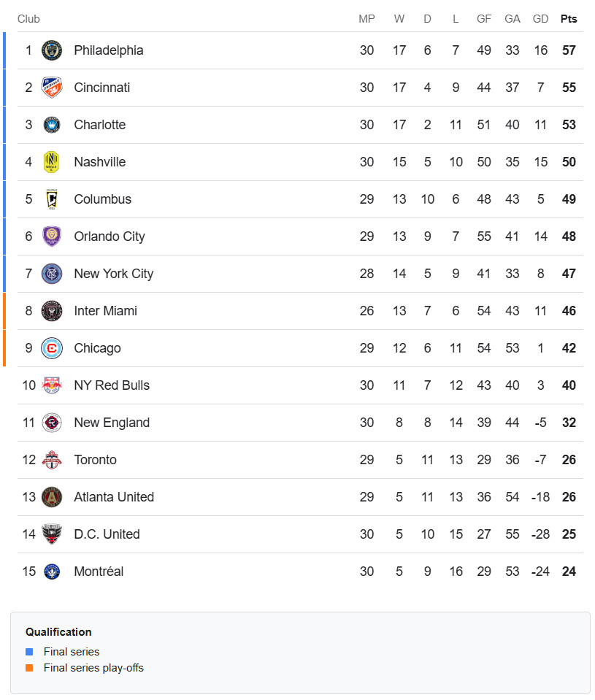Open the Toronto team name link

coord(95,460)
